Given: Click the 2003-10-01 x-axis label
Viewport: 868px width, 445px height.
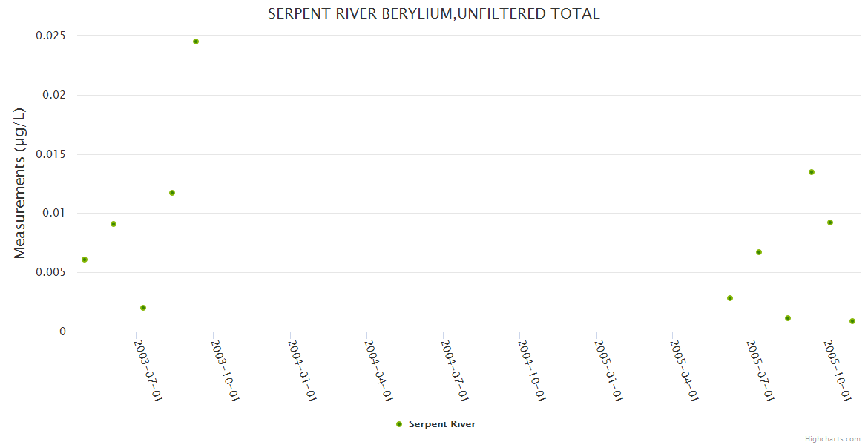Looking at the screenshot, I should [x=224, y=370].
